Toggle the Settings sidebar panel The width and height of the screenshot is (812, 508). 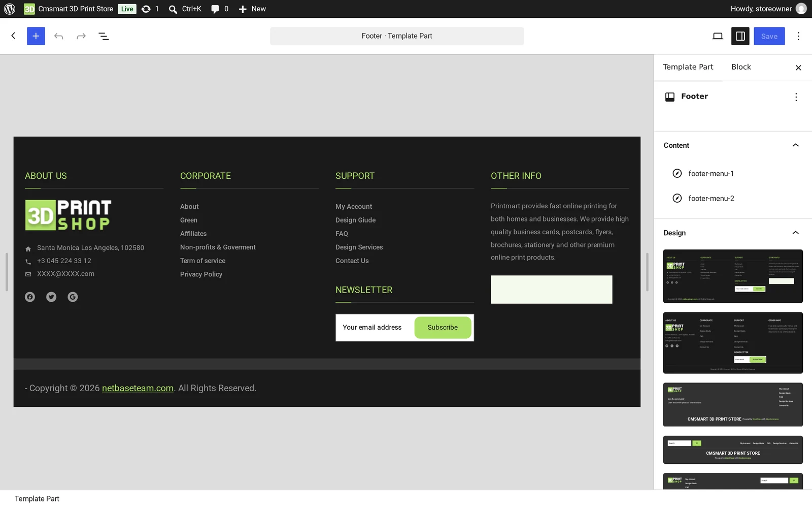pyautogui.click(x=740, y=36)
